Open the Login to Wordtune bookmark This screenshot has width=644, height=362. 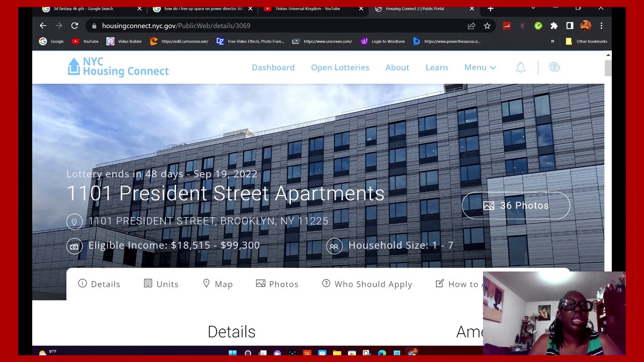click(x=383, y=41)
